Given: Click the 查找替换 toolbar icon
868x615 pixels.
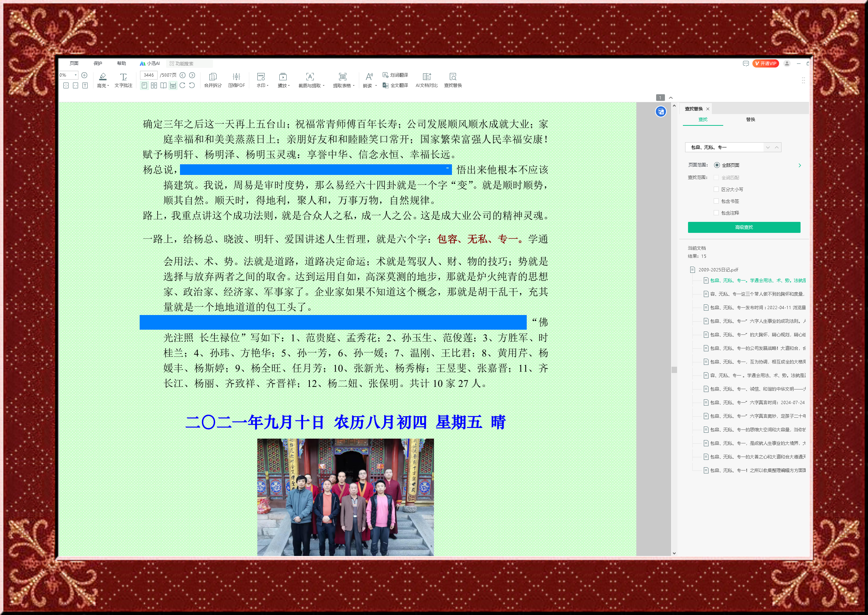Looking at the screenshot, I should [x=453, y=77].
